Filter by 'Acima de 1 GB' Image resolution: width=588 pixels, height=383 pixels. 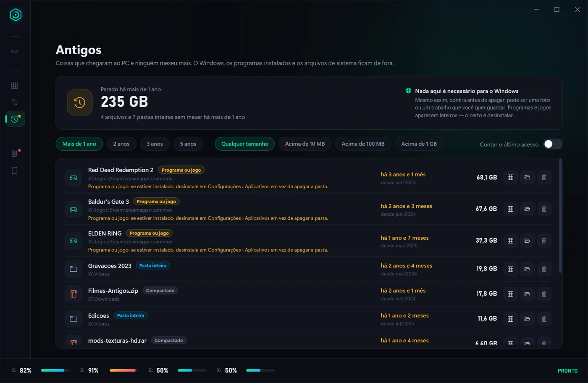pyautogui.click(x=419, y=144)
